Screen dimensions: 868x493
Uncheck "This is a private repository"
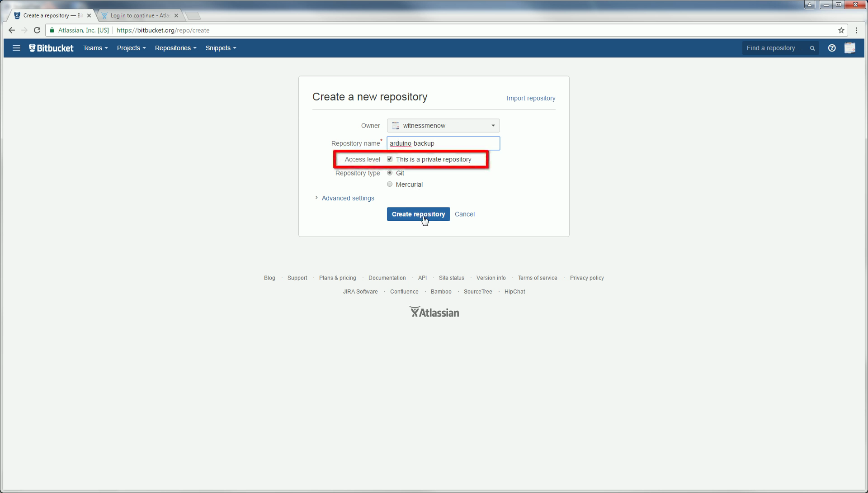[x=390, y=159]
